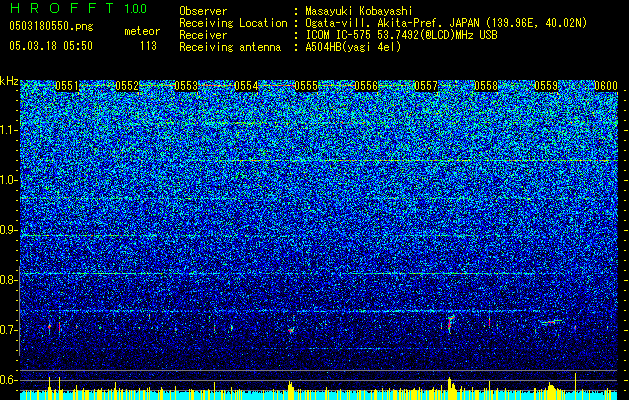The image size is (629, 400).
Task: Click the HROFFT 1.0.0 program title
Action: click(78, 8)
